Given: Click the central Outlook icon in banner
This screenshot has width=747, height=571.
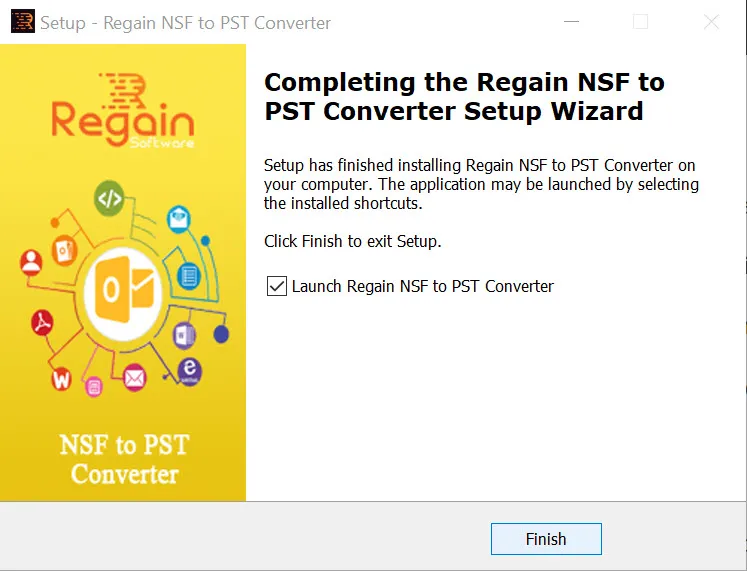Looking at the screenshot, I should click(x=123, y=291).
